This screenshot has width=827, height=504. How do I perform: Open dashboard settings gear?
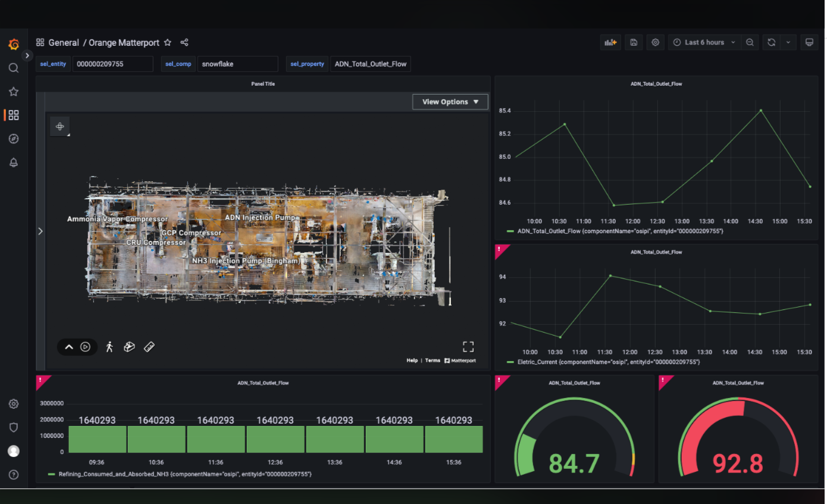[x=656, y=42]
